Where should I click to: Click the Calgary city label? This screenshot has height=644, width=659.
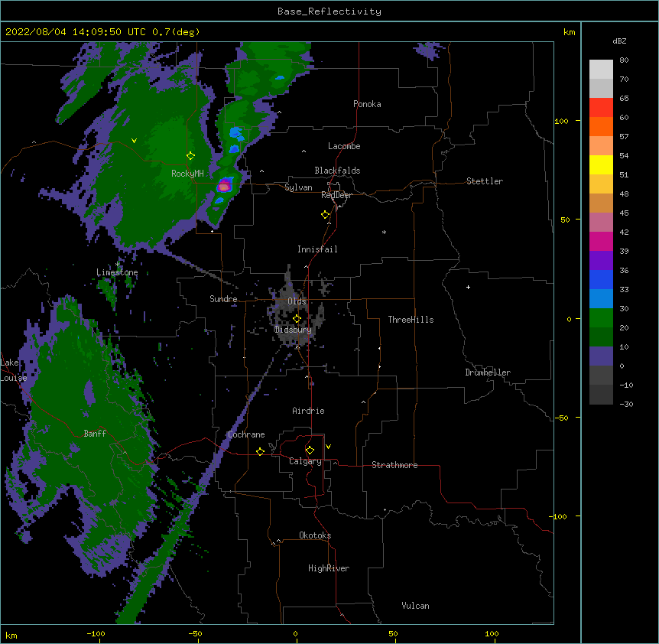click(305, 461)
